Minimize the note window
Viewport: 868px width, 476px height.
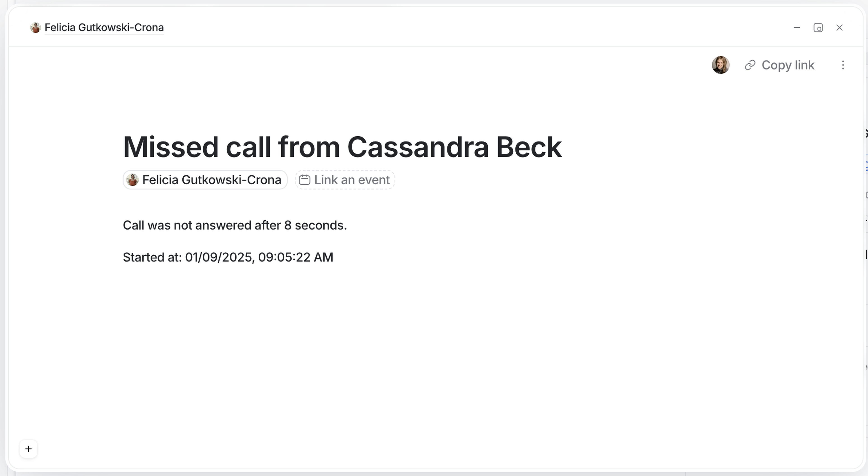click(797, 28)
